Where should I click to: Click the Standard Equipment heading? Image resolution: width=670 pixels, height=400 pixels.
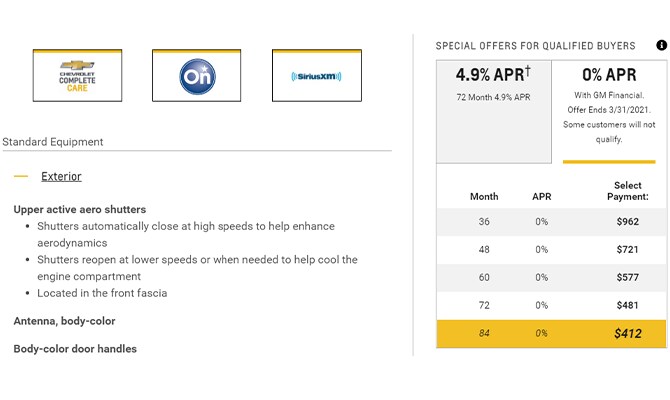pyautogui.click(x=53, y=142)
